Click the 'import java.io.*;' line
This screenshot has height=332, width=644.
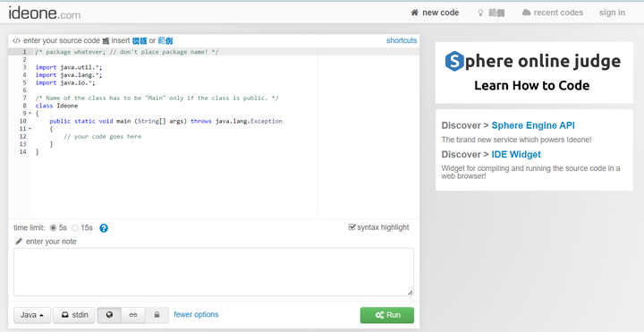(65, 82)
